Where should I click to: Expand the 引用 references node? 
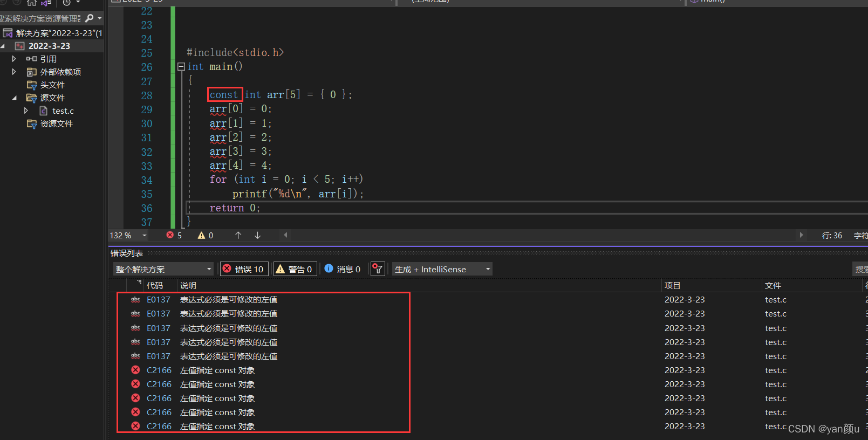tap(14, 59)
